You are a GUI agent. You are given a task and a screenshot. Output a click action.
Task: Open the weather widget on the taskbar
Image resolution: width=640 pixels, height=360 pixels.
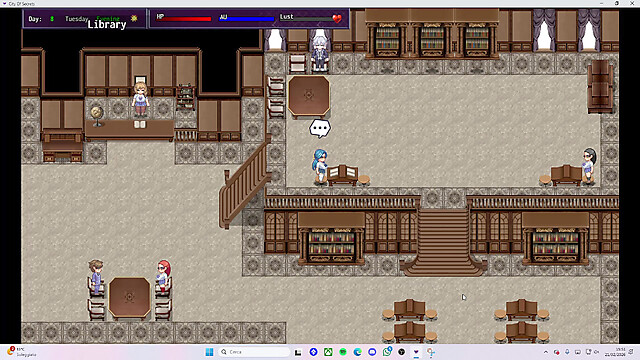[22, 352]
